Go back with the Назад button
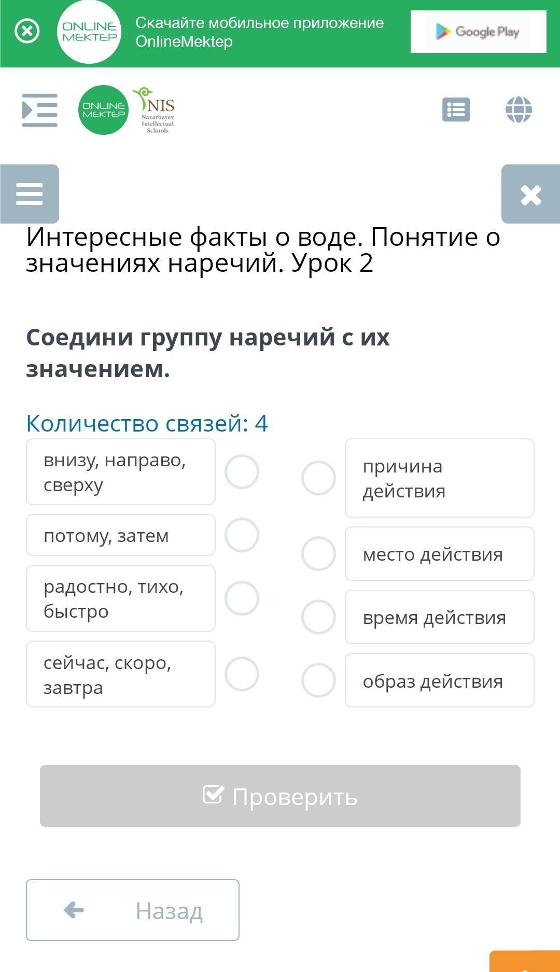 coord(133,910)
